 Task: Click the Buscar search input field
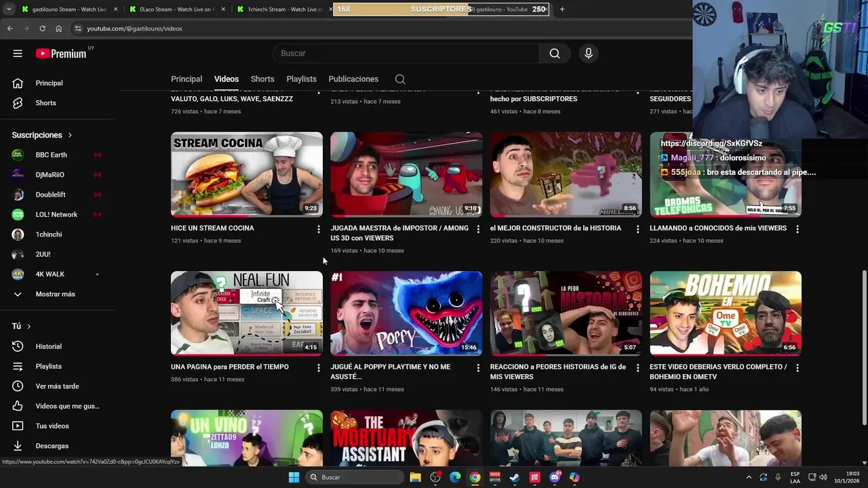tap(406, 54)
